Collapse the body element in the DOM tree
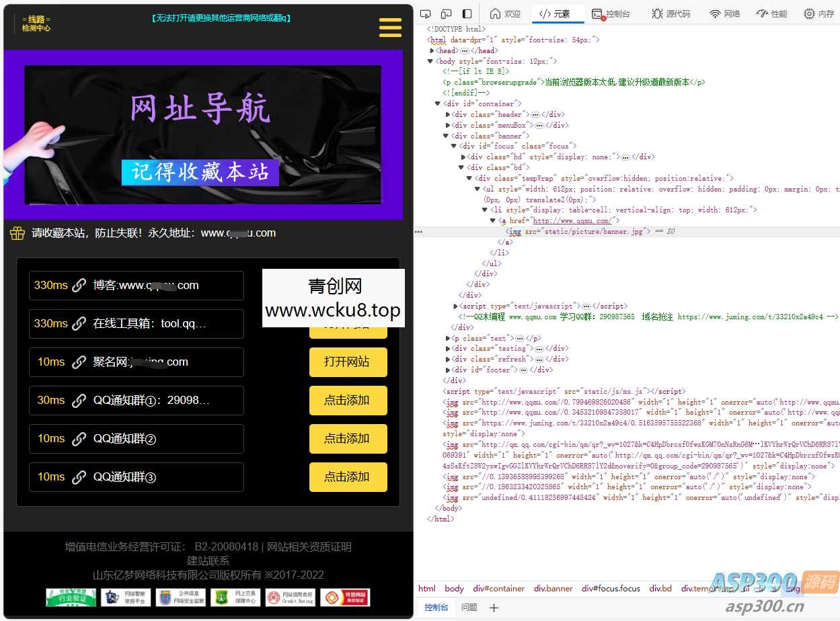The image size is (840, 621). tap(429, 60)
